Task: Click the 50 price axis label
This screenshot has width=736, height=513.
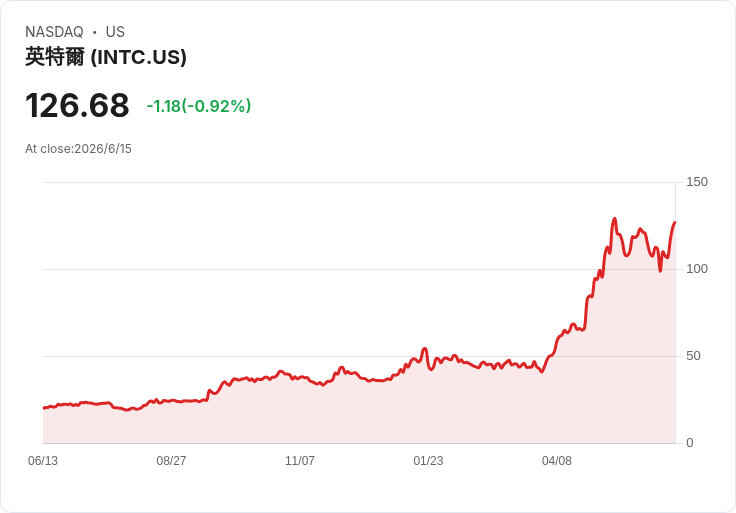Action: point(693,356)
